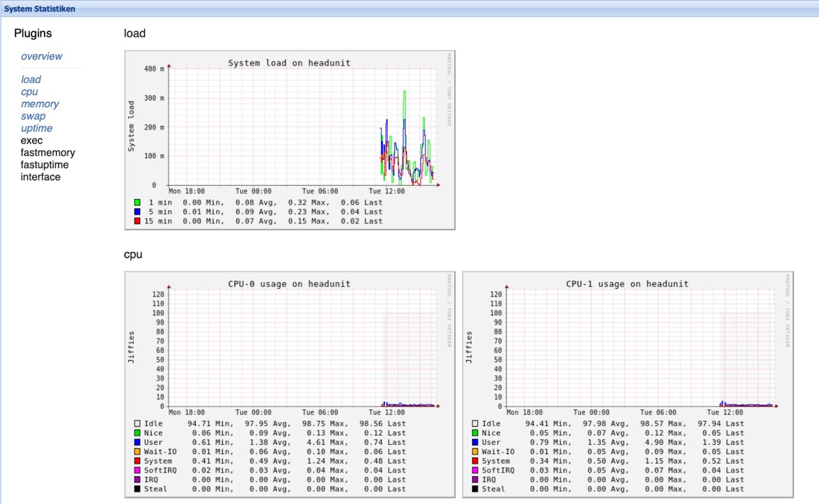This screenshot has height=504, width=819.
Task: Open the overview plugin link
Action: pos(41,56)
